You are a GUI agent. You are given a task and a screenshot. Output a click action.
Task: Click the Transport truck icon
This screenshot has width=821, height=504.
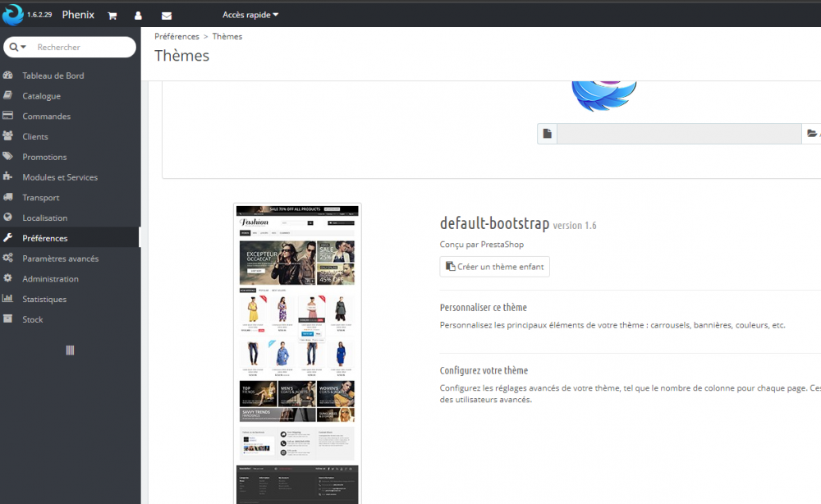tap(7, 197)
